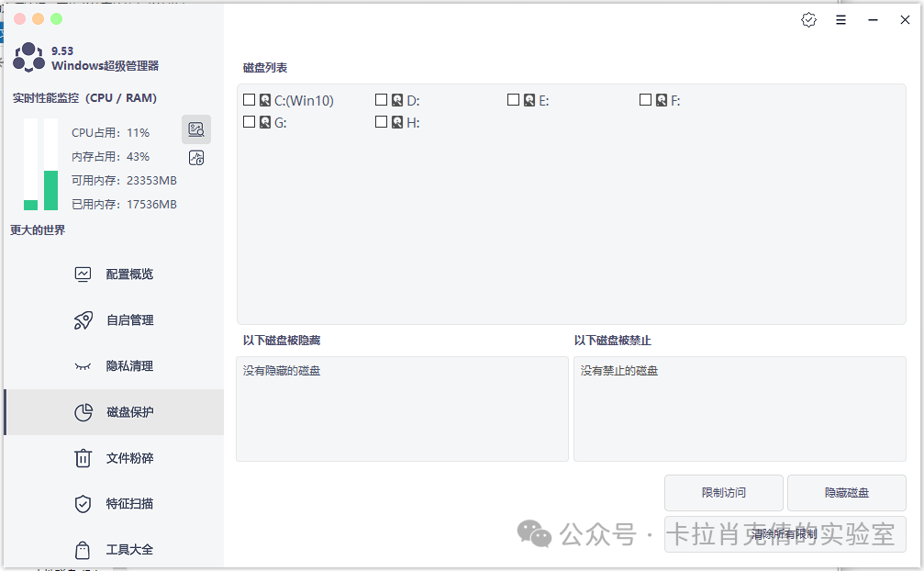Click the verified checkmark badge icon
924x571 pixels.
coord(808,20)
